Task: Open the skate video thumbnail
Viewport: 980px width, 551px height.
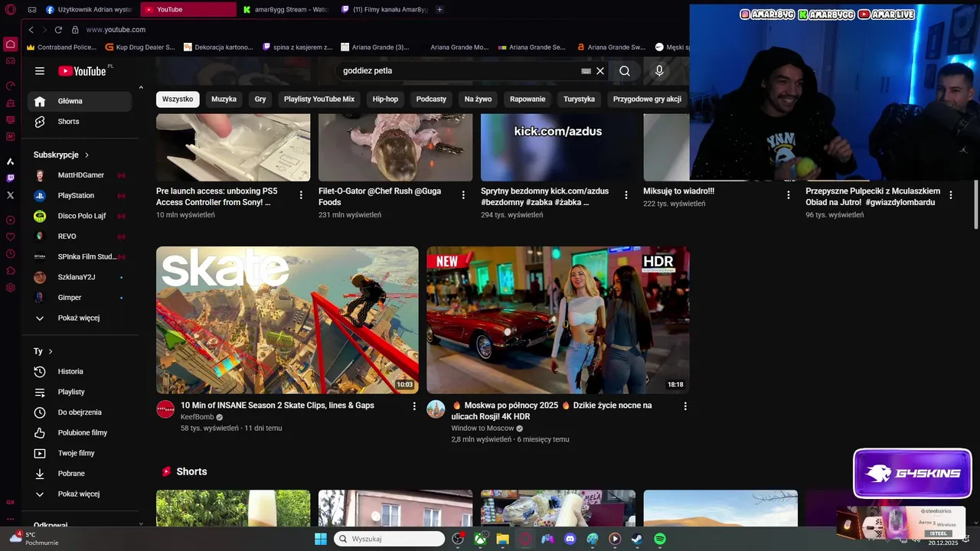Action: [x=287, y=320]
